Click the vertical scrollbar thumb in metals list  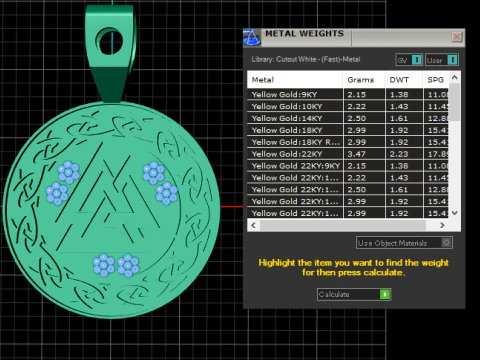(x=455, y=102)
